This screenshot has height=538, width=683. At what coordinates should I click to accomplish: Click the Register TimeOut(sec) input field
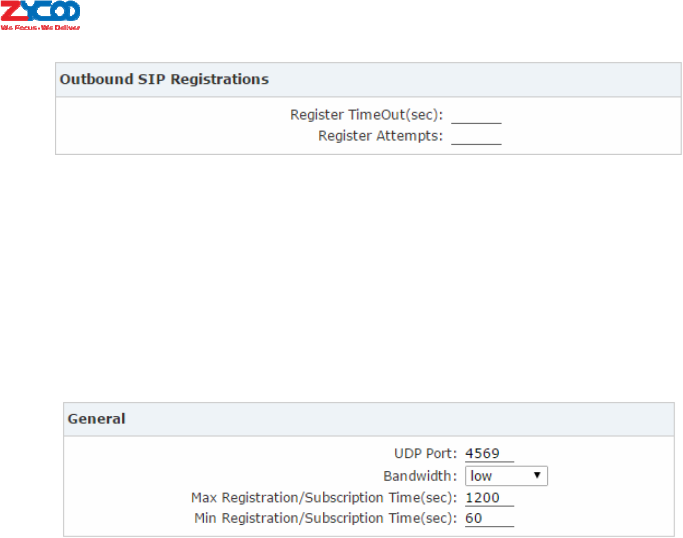476,115
